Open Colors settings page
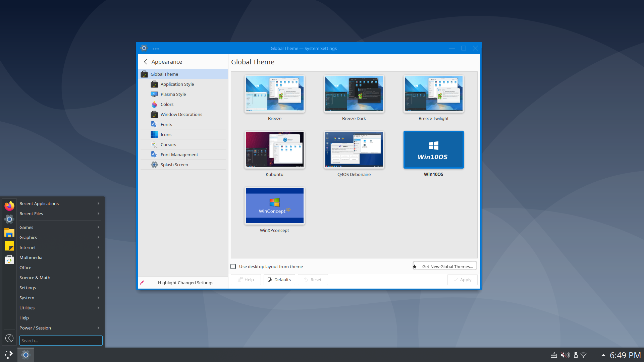644x362 pixels. tap(183, 104)
